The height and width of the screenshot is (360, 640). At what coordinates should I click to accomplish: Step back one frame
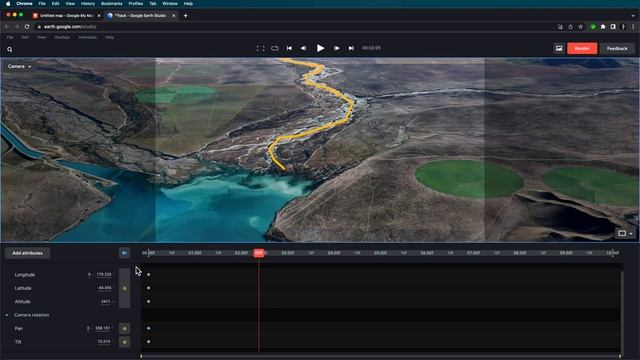tap(303, 48)
